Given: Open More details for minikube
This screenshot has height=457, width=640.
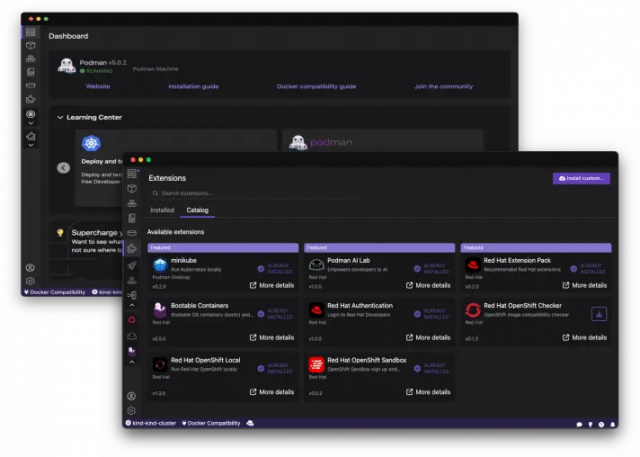Looking at the screenshot, I should [x=272, y=285].
